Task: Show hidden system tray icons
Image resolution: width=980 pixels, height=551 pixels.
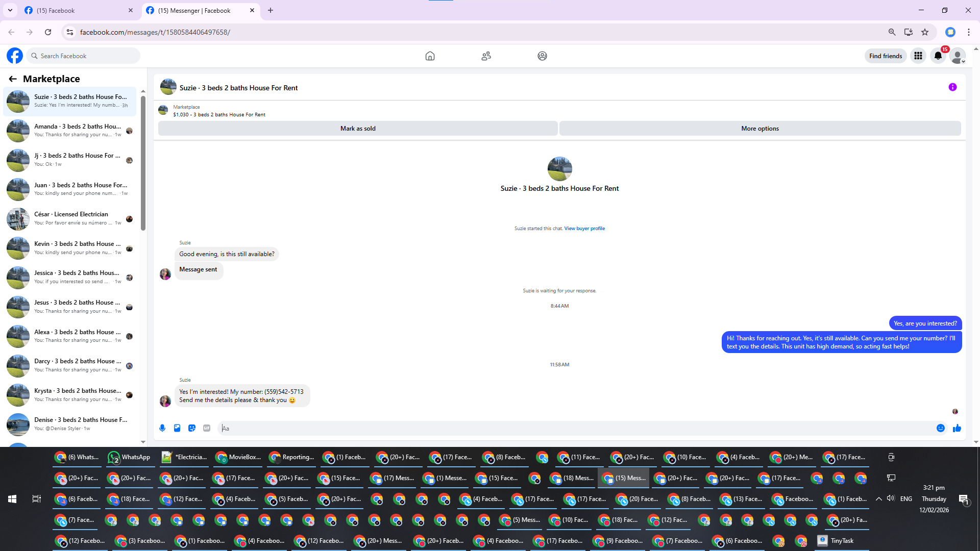Action: click(879, 499)
